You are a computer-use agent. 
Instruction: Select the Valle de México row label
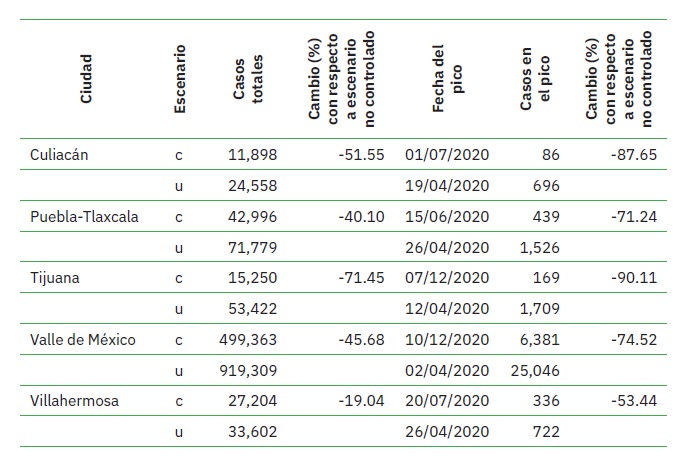83,339
